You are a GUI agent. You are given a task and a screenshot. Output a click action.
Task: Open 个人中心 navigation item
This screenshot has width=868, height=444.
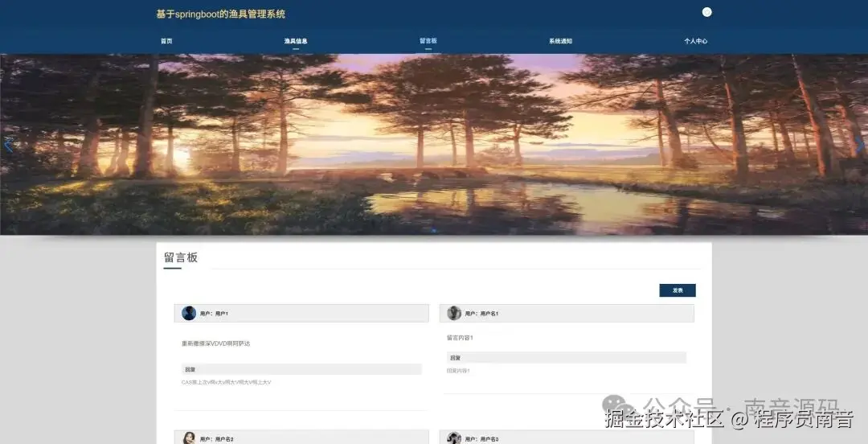[695, 41]
